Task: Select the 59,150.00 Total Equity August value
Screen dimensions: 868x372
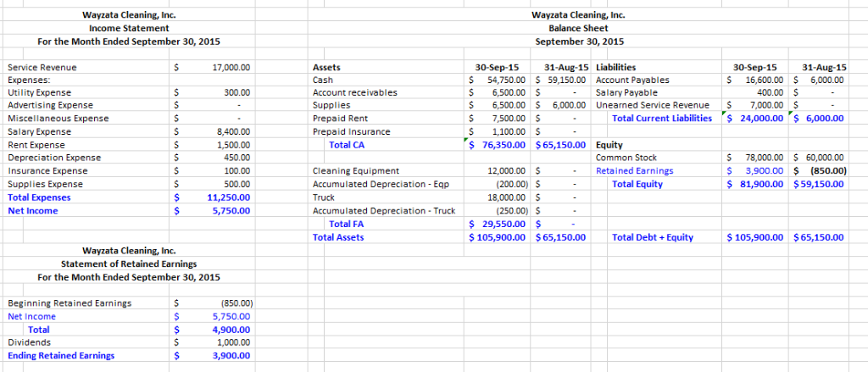Action: pyautogui.click(x=822, y=185)
